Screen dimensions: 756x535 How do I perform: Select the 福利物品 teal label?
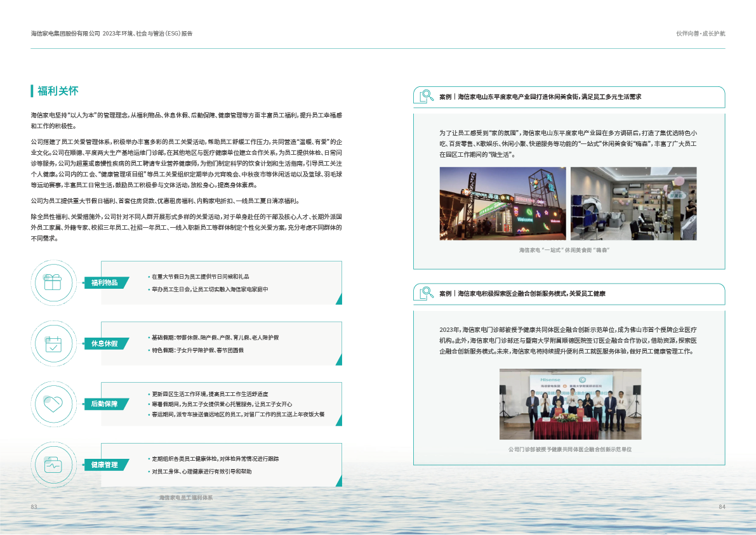tap(104, 282)
